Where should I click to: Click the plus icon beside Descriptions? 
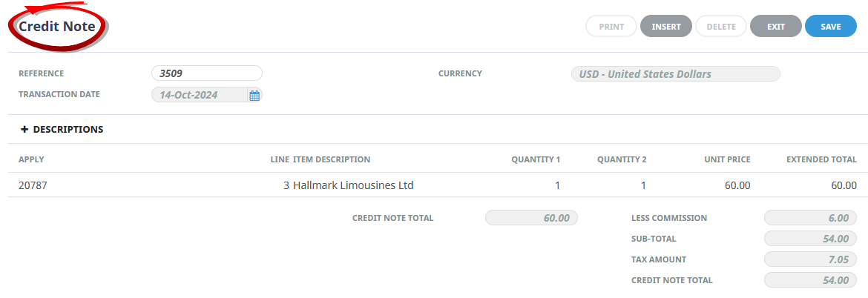[x=24, y=130]
